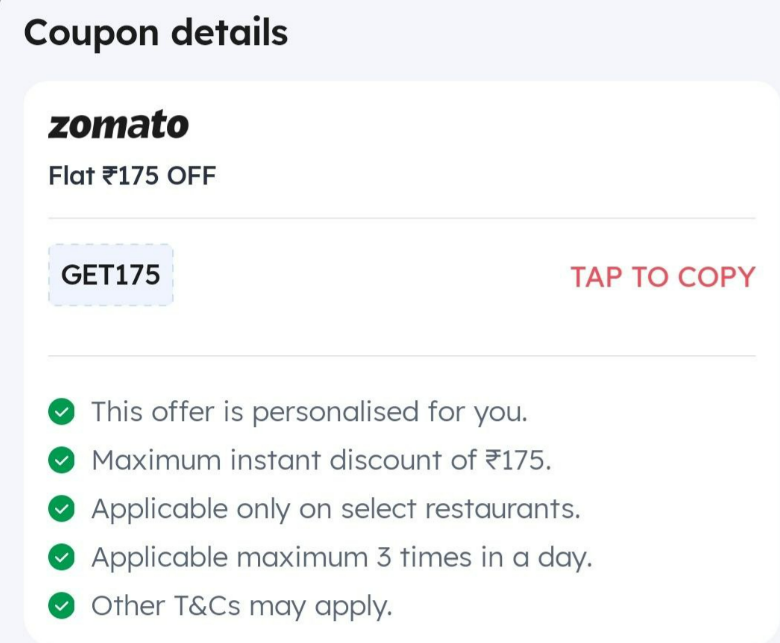
Task: Click the rupee symbol in Flat ₹175 OFF
Action: pos(109,176)
